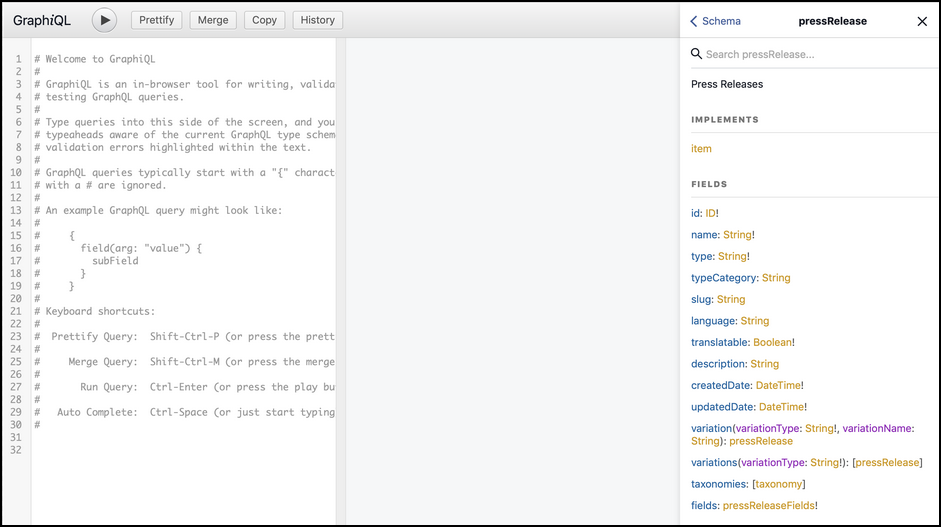Open the name field docs

[x=704, y=235]
